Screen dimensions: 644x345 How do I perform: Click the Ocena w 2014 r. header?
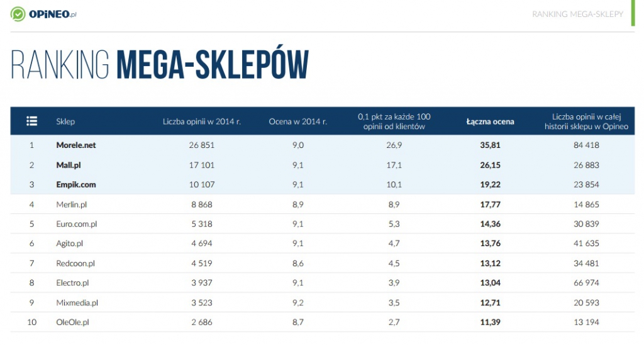pyautogui.click(x=297, y=122)
